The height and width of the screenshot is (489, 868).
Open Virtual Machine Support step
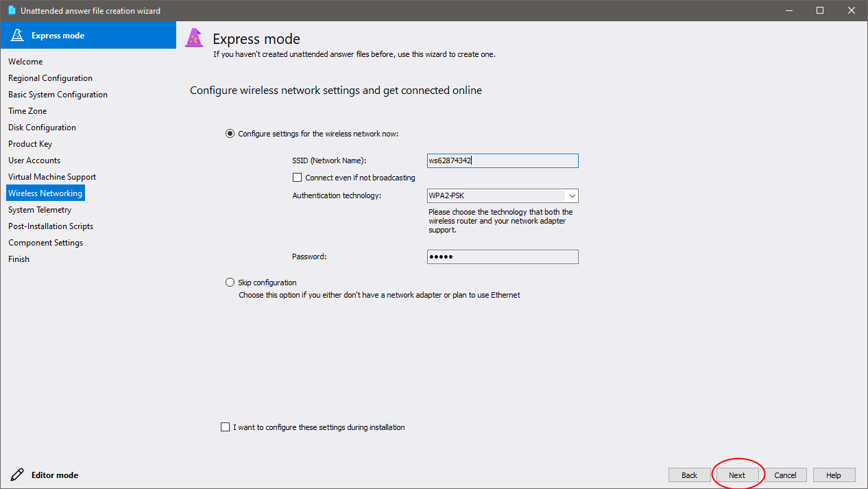[x=52, y=177]
